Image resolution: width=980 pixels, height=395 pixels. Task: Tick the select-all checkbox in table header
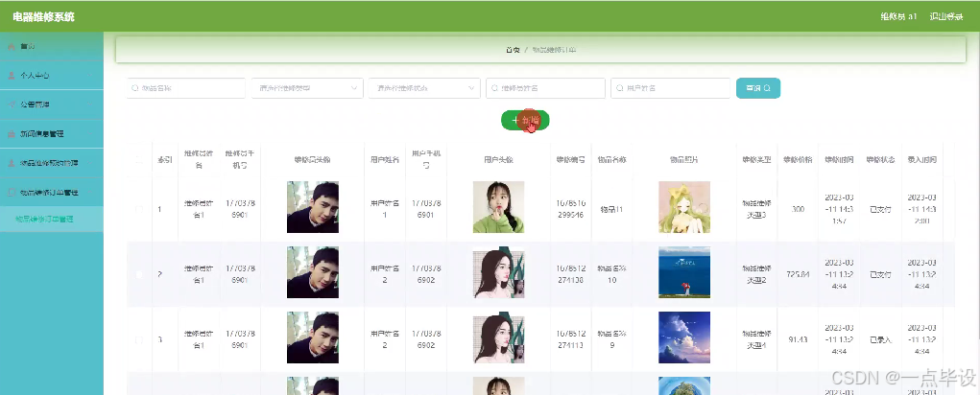click(139, 160)
